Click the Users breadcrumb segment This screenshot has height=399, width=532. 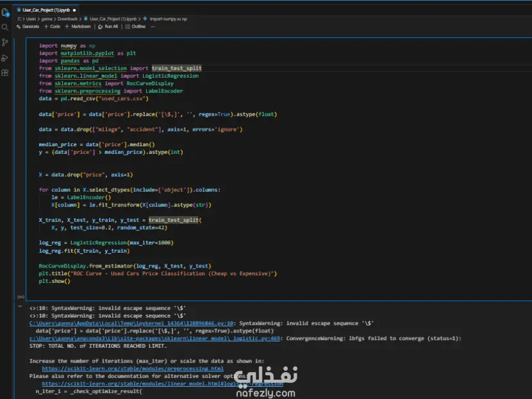click(31, 19)
